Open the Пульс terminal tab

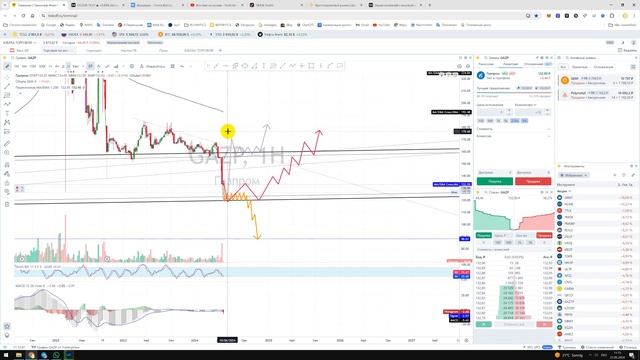[163, 50]
